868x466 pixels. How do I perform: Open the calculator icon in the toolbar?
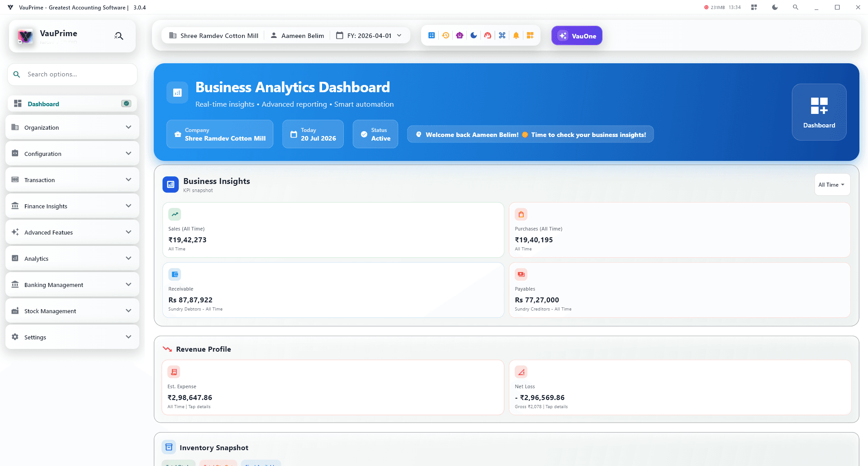[432, 36]
